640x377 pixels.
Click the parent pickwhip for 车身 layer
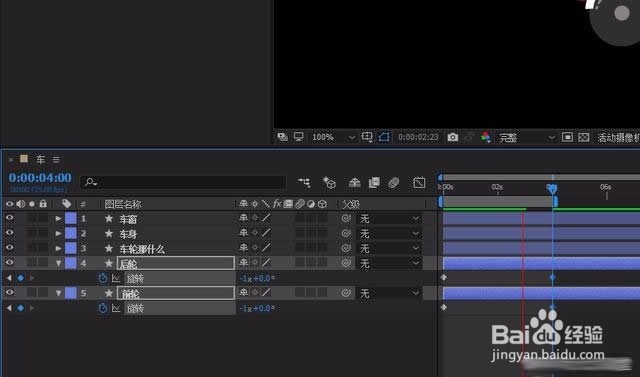[346, 233]
